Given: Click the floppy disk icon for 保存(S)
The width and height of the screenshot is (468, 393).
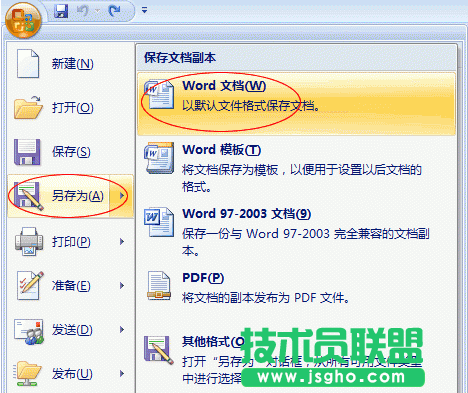Looking at the screenshot, I should point(27,152).
